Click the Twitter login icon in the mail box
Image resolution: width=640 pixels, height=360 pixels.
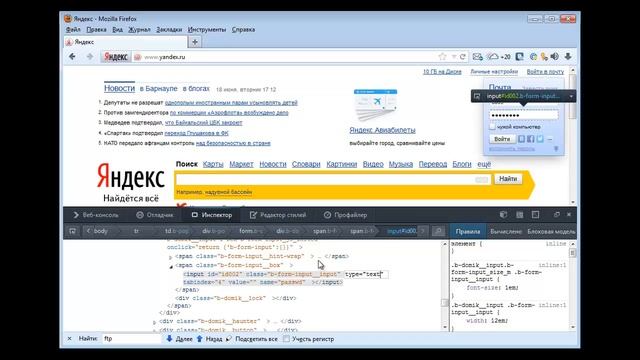pos(540,139)
